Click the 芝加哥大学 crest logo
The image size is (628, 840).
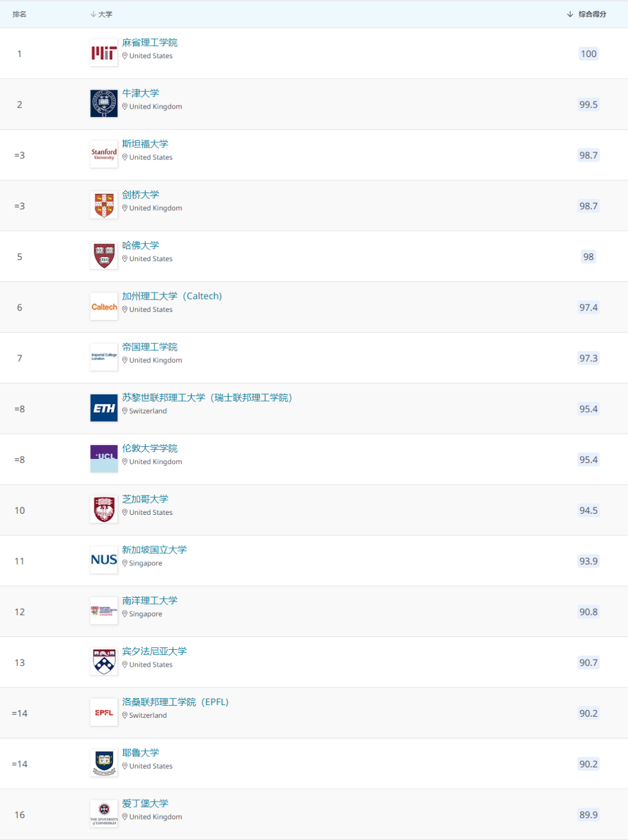click(x=104, y=509)
